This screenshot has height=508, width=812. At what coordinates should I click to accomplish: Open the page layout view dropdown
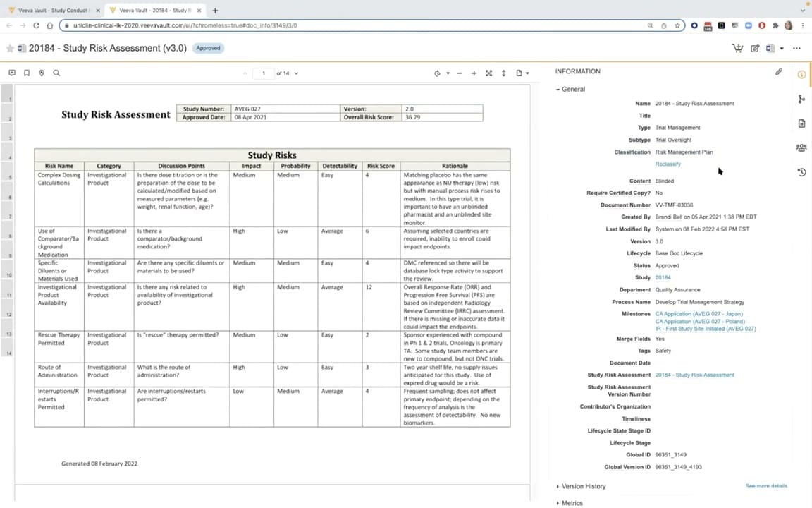point(522,73)
